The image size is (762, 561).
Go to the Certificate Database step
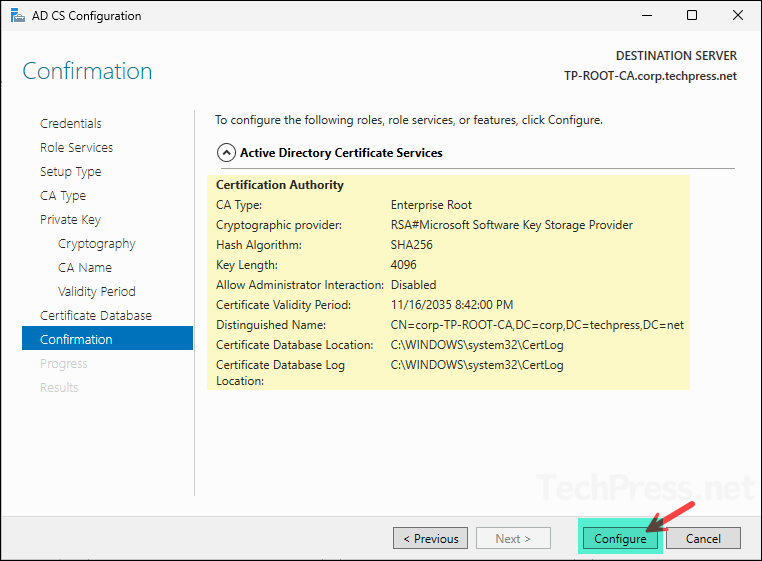pyautogui.click(x=96, y=316)
